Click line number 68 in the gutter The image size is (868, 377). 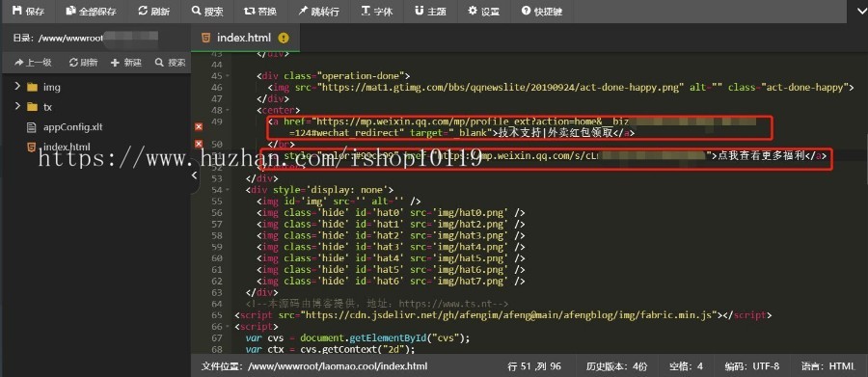pyautogui.click(x=216, y=349)
